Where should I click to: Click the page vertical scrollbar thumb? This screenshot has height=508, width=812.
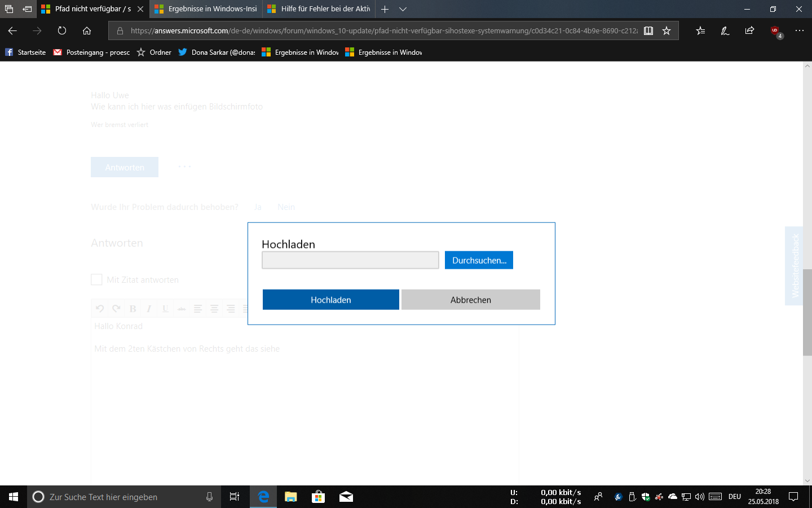pos(807,312)
